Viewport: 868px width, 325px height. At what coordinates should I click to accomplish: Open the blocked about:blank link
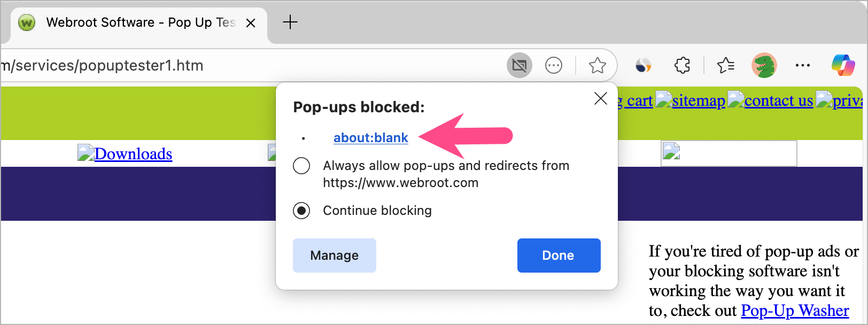point(370,138)
